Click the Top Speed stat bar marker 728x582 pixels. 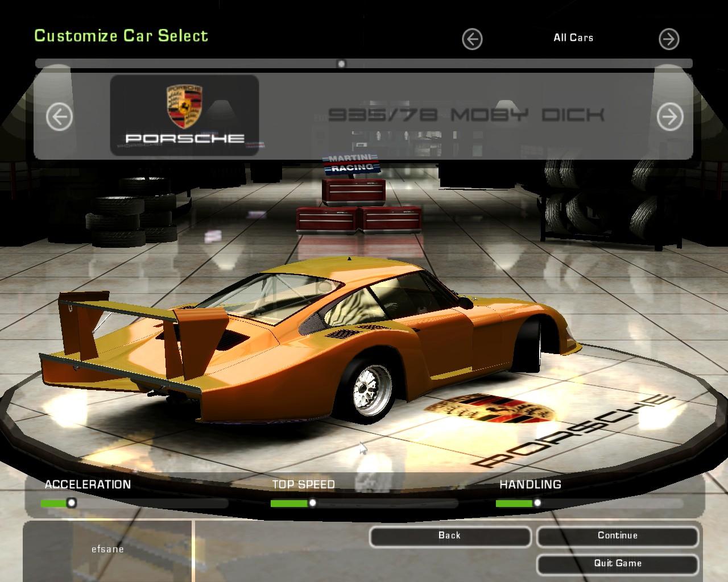point(312,503)
